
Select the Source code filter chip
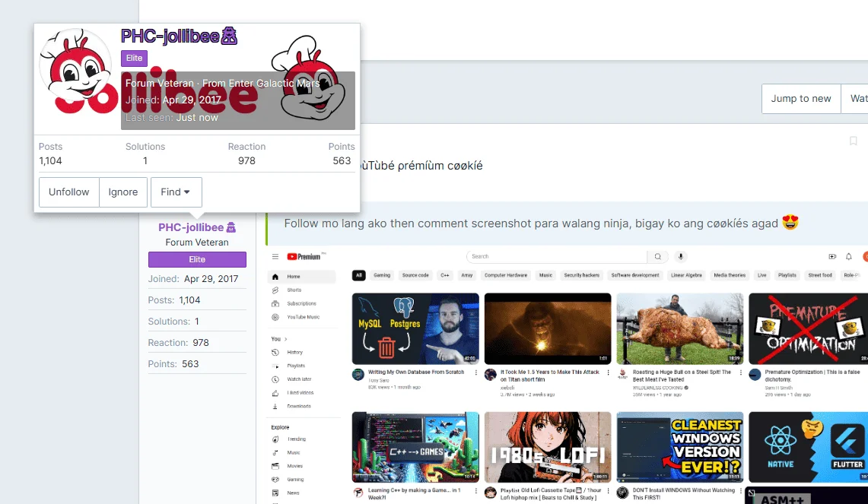click(x=415, y=275)
